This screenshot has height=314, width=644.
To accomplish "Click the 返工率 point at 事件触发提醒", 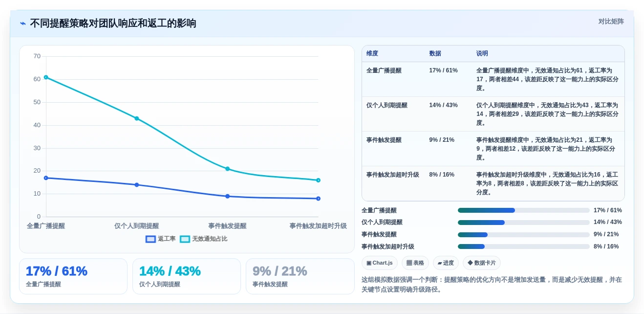I will coord(227,196).
